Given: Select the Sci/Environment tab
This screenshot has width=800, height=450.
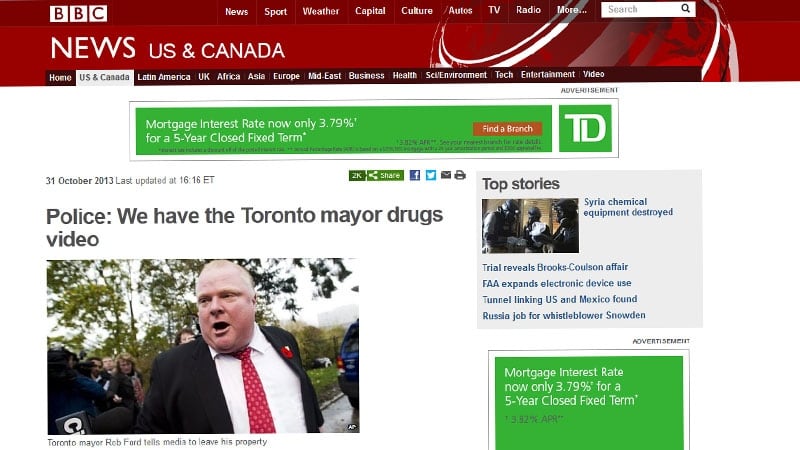Looking at the screenshot, I should (456, 75).
